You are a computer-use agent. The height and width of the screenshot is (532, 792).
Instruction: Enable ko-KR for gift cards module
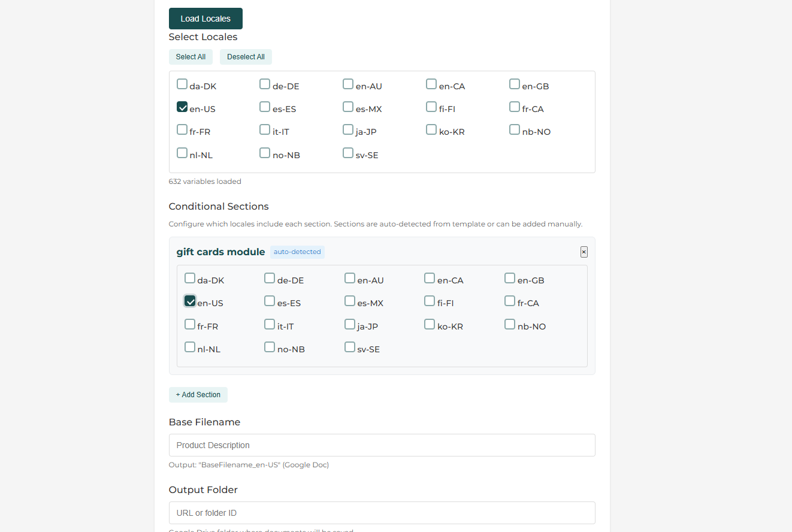(430, 324)
